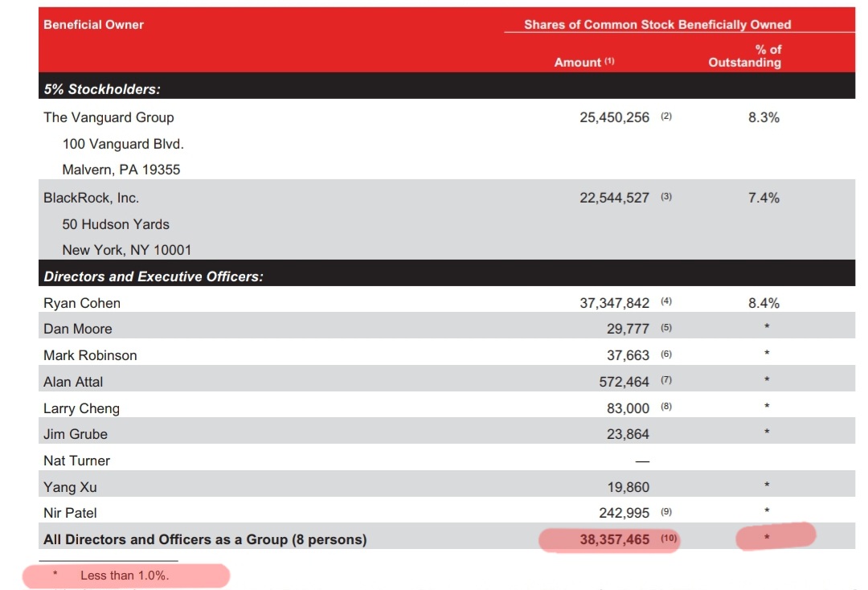Click the asterisk in Yang Xu's row
The width and height of the screenshot is (868, 590).
767,485
